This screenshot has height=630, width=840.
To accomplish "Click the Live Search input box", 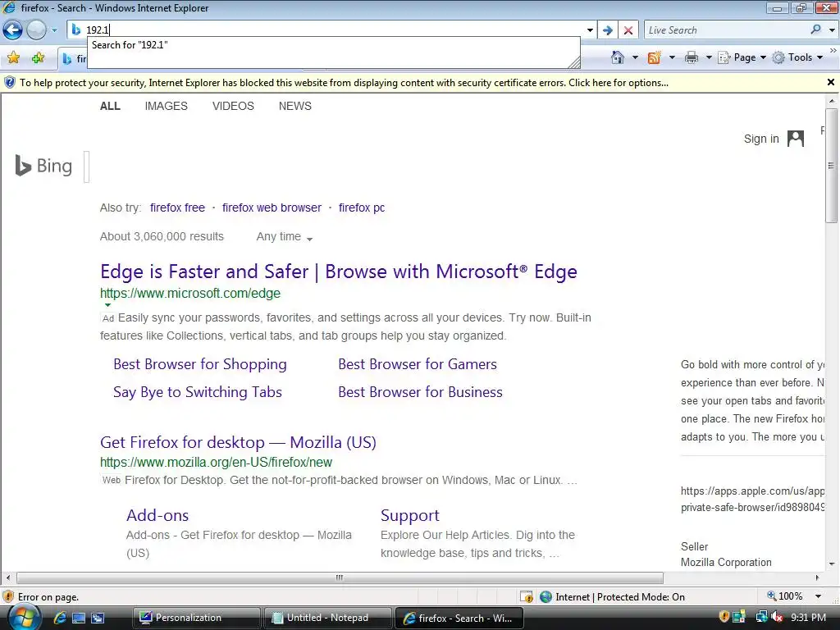I will click(728, 30).
